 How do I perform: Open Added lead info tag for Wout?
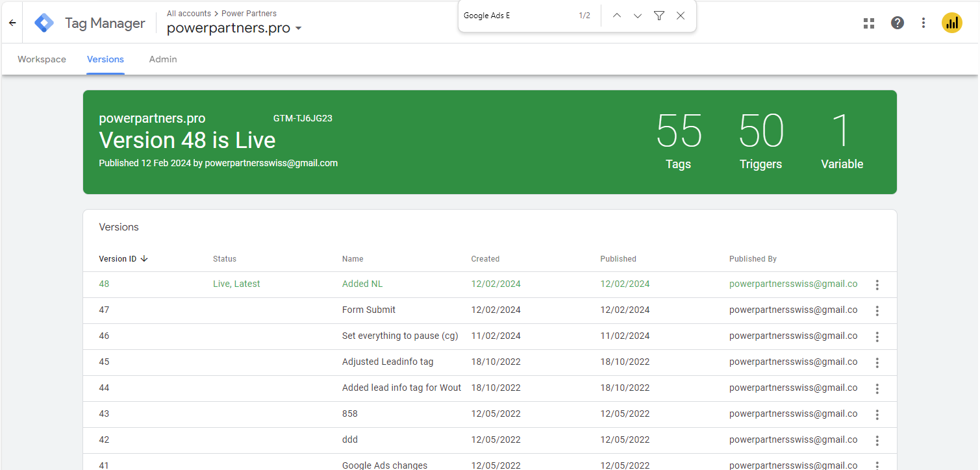pos(401,388)
